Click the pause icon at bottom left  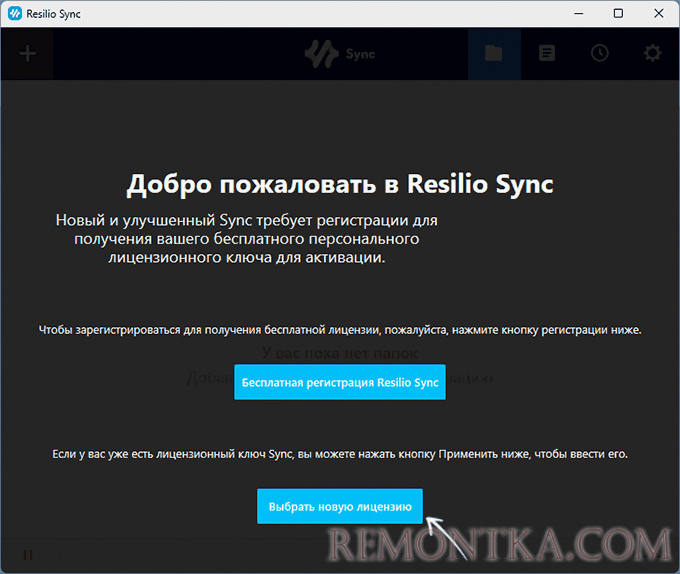pyautogui.click(x=28, y=554)
